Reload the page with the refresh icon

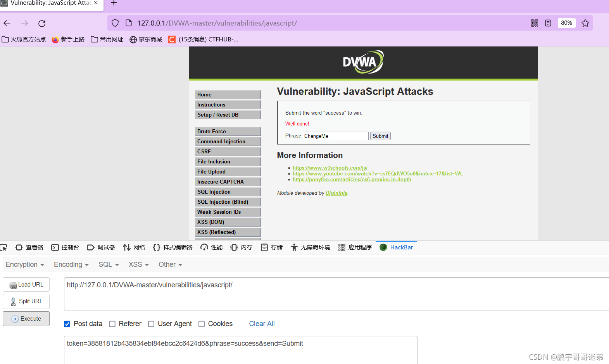click(x=42, y=23)
